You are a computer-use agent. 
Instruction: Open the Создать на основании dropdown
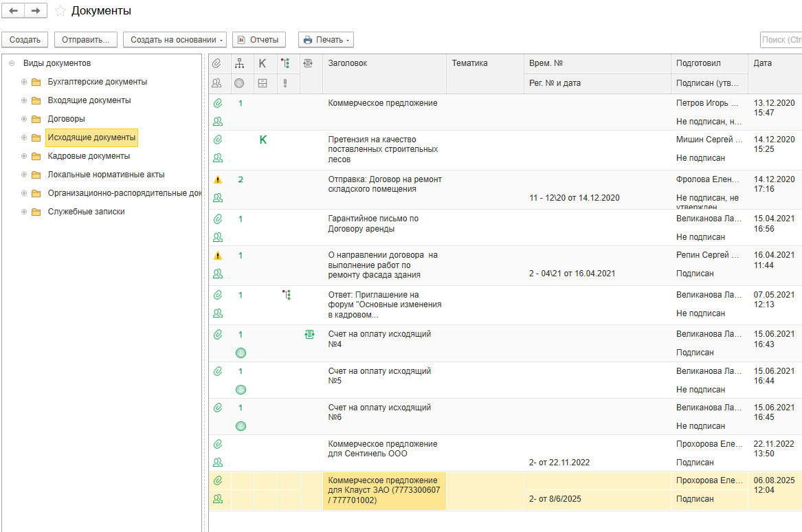pyautogui.click(x=175, y=40)
